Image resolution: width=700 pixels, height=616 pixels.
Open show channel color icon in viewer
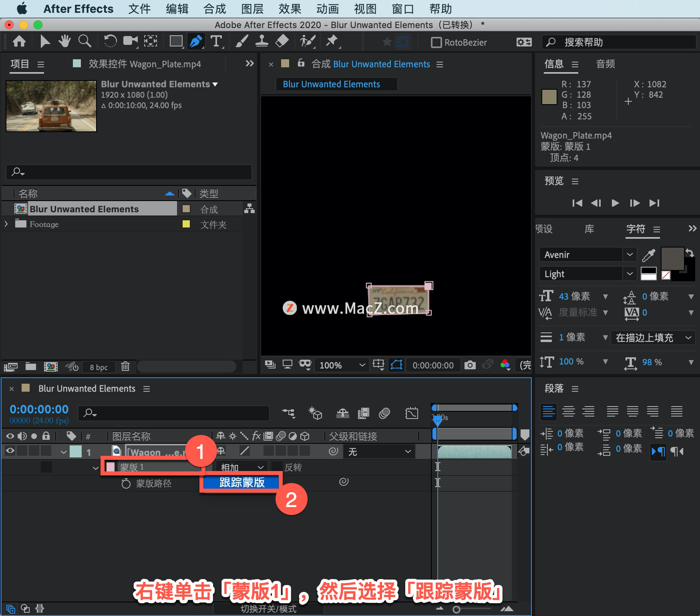pyautogui.click(x=505, y=365)
